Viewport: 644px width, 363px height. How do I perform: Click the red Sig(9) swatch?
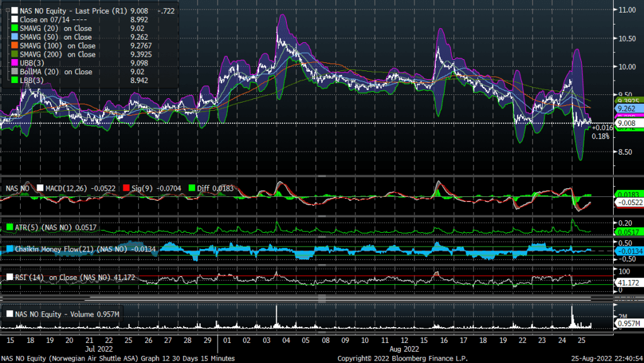click(x=126, y=188)
